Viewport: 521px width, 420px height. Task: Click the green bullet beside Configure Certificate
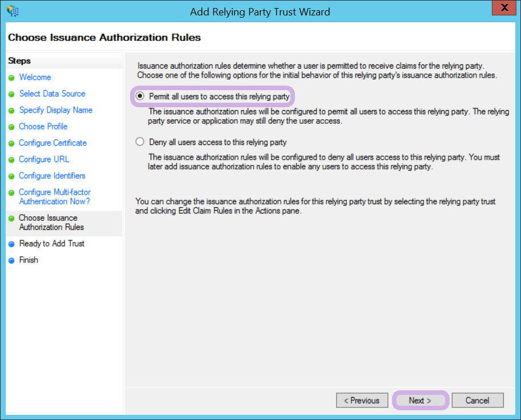(11, 143)
